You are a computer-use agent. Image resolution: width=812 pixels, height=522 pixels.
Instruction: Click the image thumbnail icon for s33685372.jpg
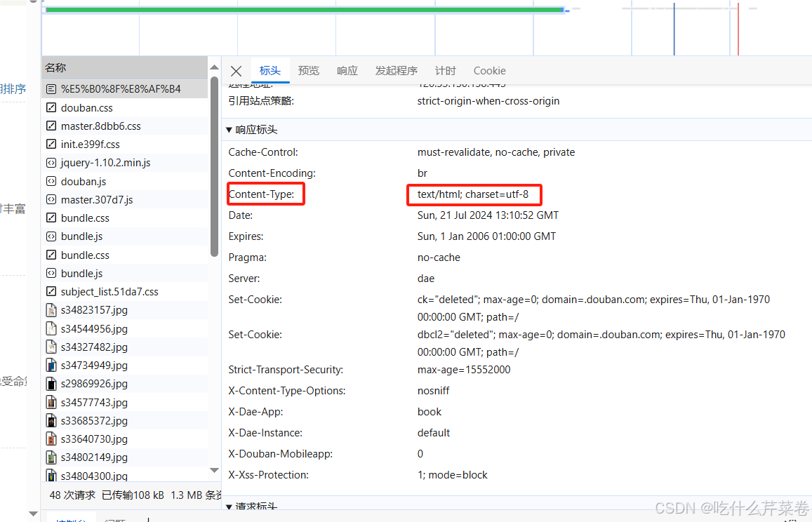(x=51, y=420)
